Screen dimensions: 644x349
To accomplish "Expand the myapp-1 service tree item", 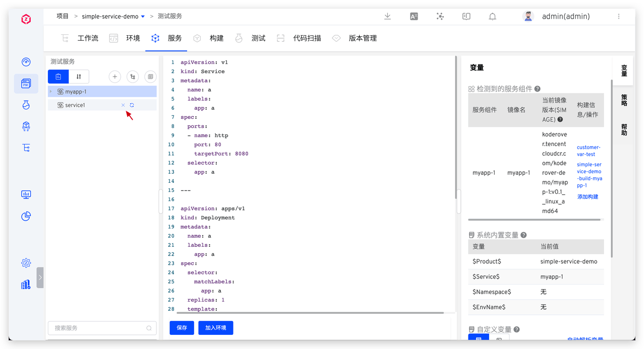I will coord(50,91).
